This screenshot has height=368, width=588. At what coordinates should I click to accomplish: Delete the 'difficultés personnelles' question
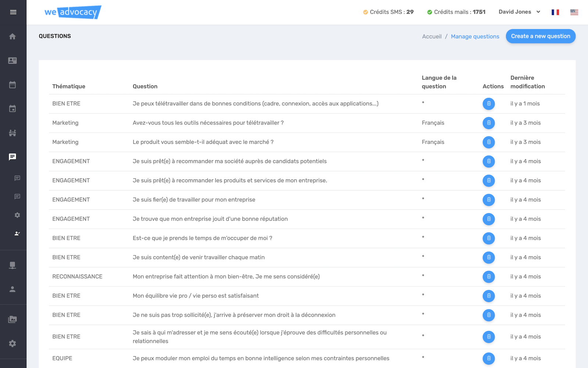coord(489,337)
